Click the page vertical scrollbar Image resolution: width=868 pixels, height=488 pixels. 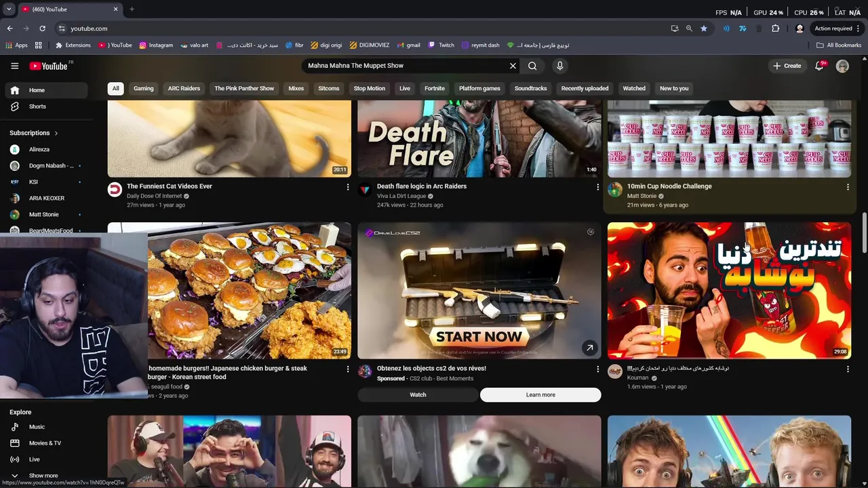pyautogui.click(x=864, y=231)
